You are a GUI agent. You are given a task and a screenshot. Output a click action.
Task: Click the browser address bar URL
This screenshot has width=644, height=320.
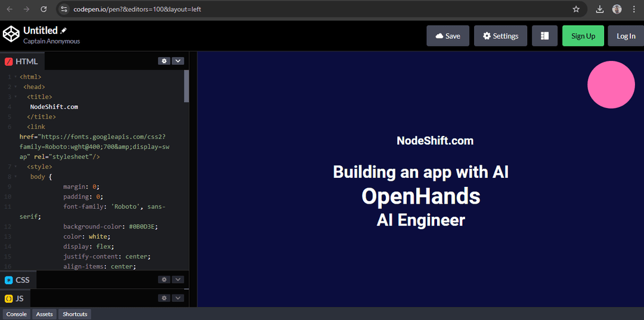(137, 9)
